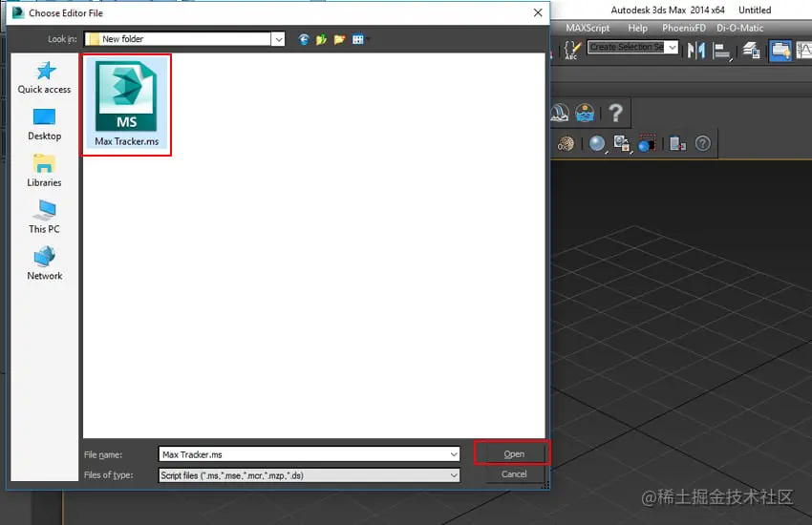Click the circled question mark icon

[702, 143]
